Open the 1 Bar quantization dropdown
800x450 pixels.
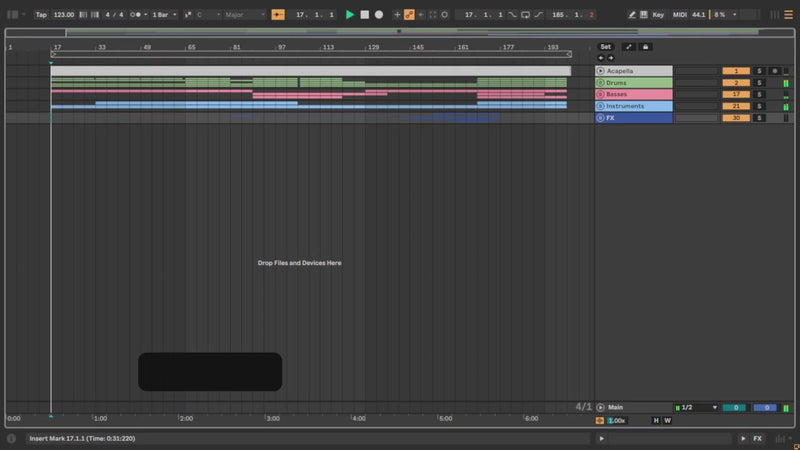point(163,15)
